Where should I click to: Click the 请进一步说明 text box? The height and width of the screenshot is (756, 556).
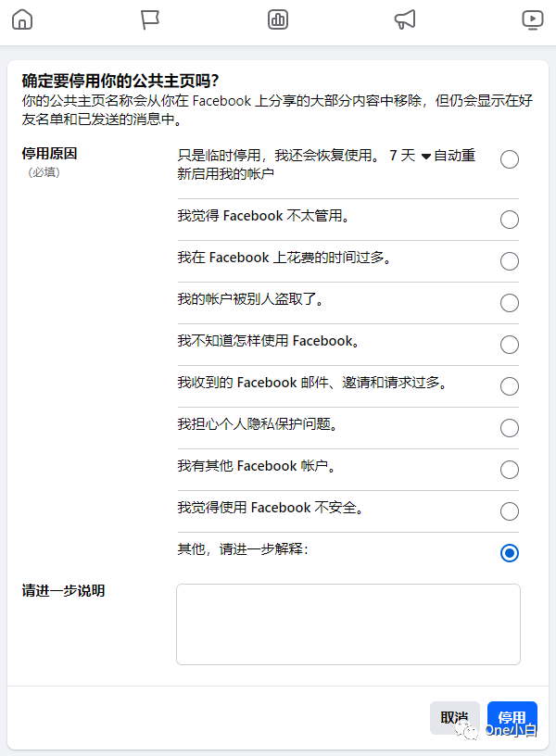point(348,624)
